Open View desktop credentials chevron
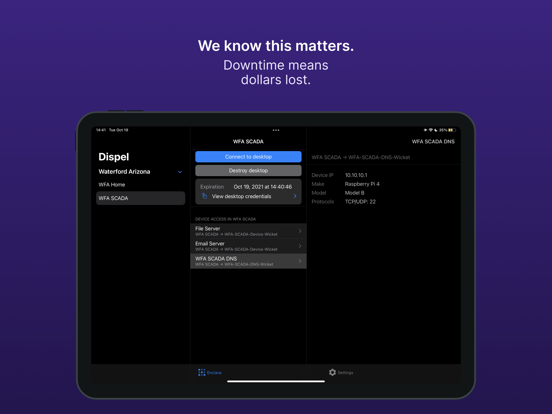The width and height of the screenshot is (552, 414). pyautogui.click(x=295, y=196)
